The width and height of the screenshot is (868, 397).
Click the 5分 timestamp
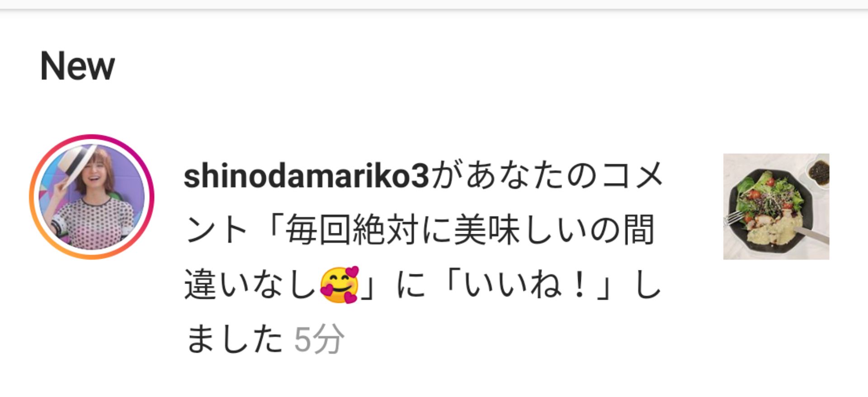pyautogui.click(x=319, y=339)
